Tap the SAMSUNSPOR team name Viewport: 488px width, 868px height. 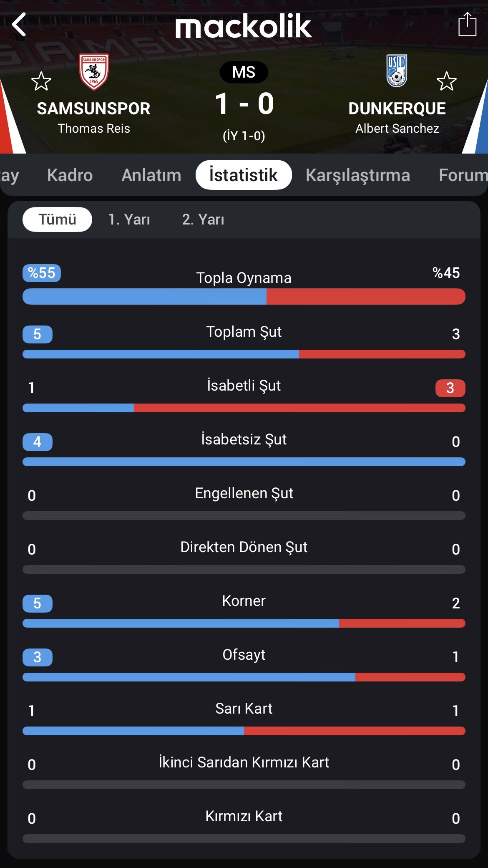click(94, 108)
